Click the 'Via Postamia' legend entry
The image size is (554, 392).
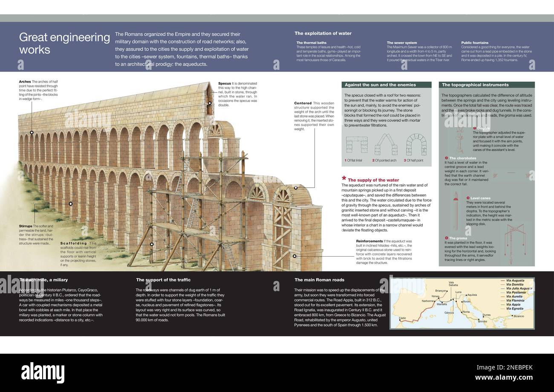click(516, 292)
